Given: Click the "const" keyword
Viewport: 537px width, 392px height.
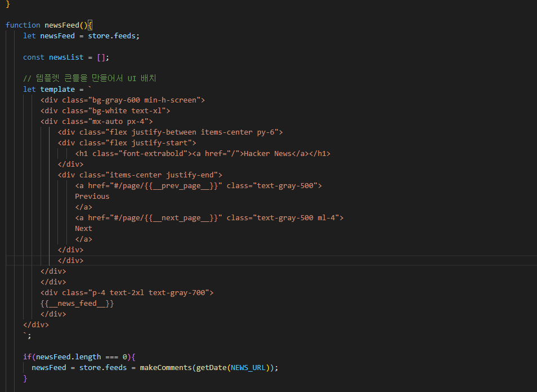Looking at the screenshot, I should coord(34,57).
